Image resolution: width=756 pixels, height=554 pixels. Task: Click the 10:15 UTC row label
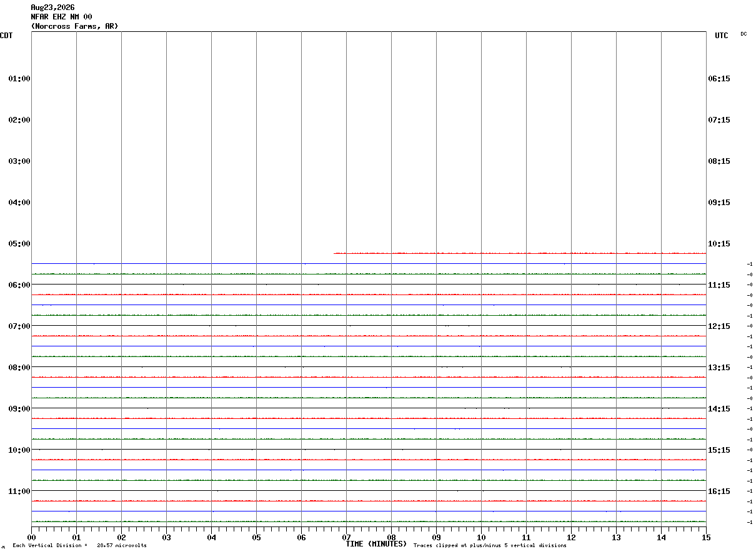719,244
